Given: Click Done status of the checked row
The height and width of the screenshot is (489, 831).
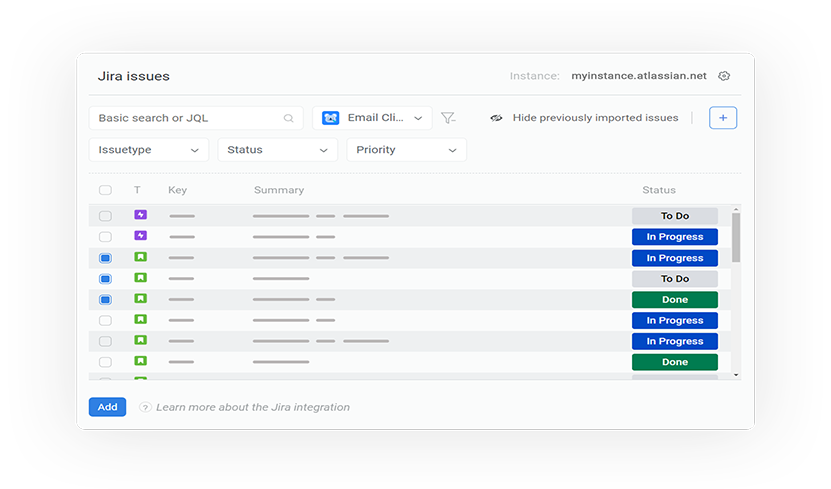Looking at the screenshot, I should 675,299.
